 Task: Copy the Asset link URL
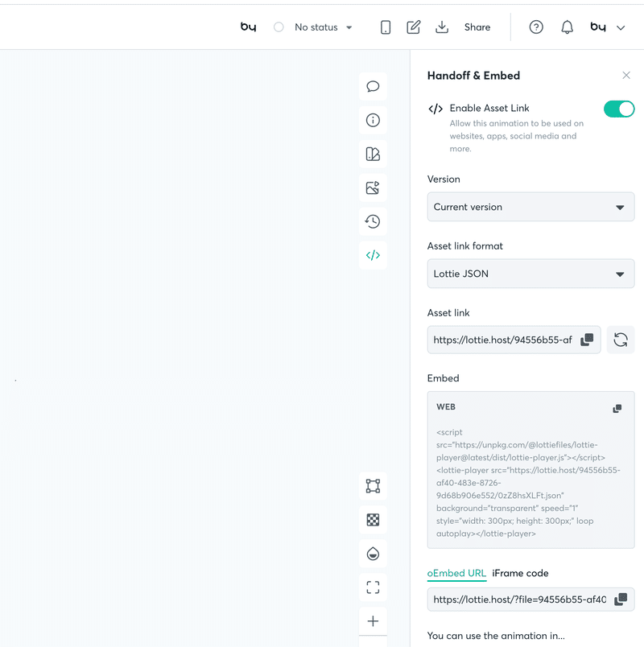coord(587,340)
